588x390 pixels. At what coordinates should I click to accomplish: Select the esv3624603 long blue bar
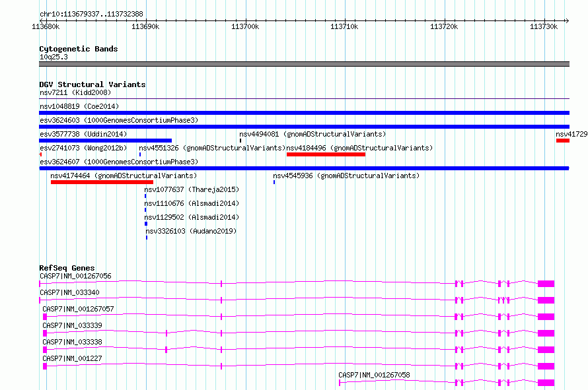tap(304, 127)
